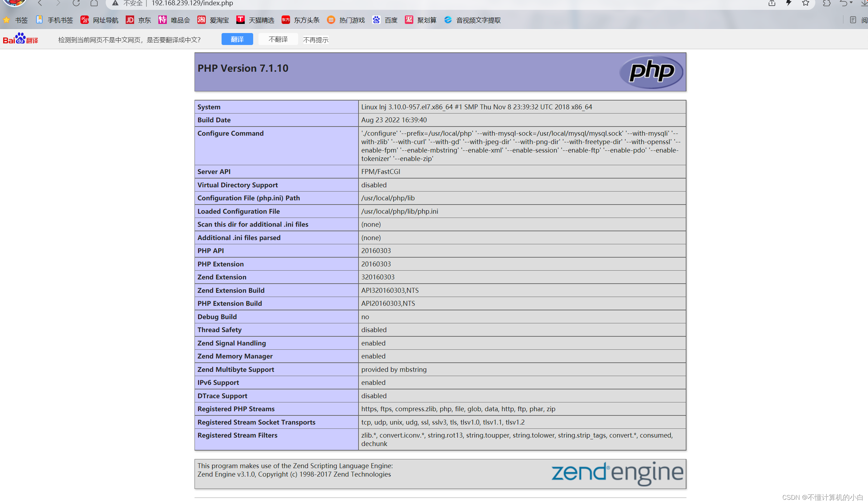868x504 pixels.
Task: Click the System value Linux Inj text
Action: [x=476, y=107]
